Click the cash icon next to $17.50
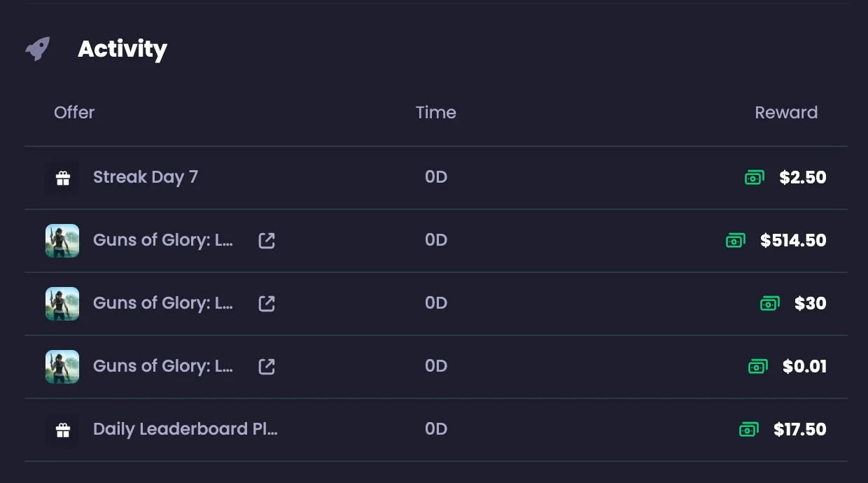This screenshot has width=868, height=483. 748,430
